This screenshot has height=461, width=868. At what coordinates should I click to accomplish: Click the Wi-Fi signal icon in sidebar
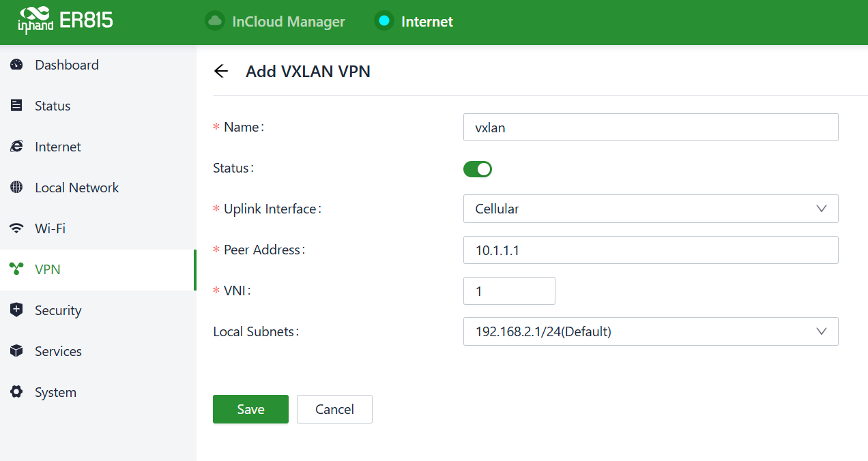point(17,228)
